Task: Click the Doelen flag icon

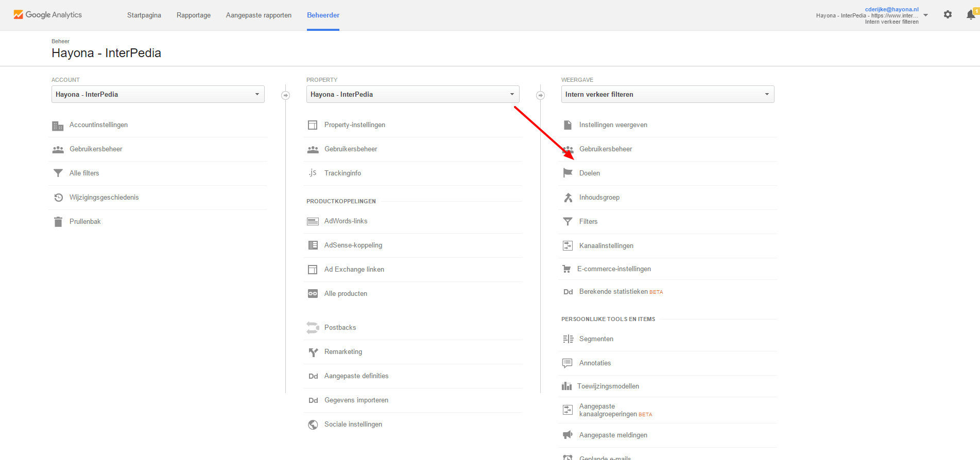Action: coord(568,173)
